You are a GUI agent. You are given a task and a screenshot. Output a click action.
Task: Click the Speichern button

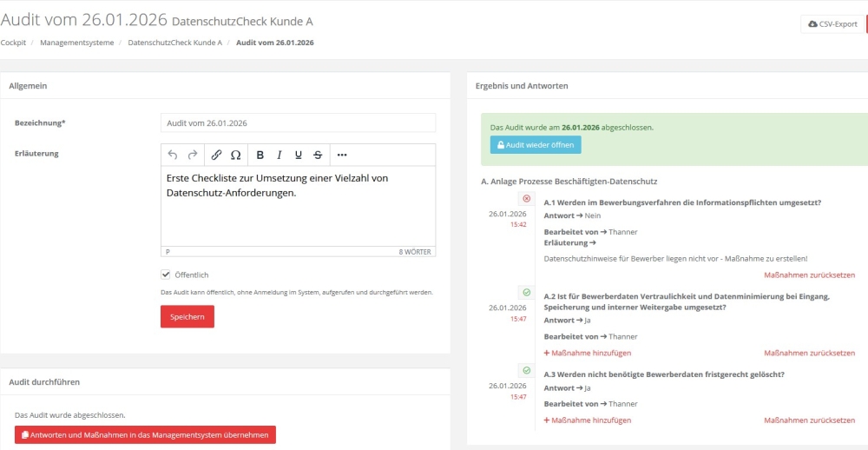(187, 317)
